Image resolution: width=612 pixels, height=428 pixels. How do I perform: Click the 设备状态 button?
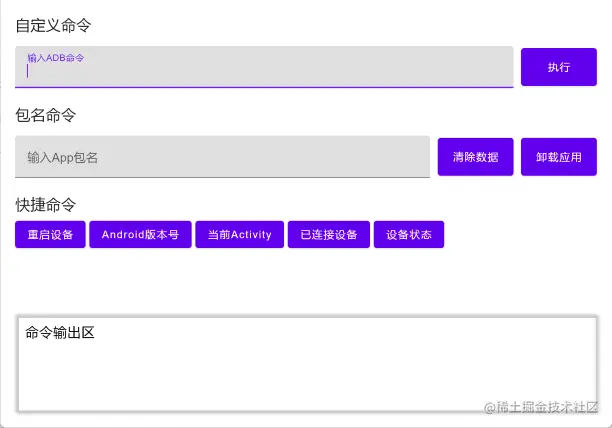(x=409, y=234)
